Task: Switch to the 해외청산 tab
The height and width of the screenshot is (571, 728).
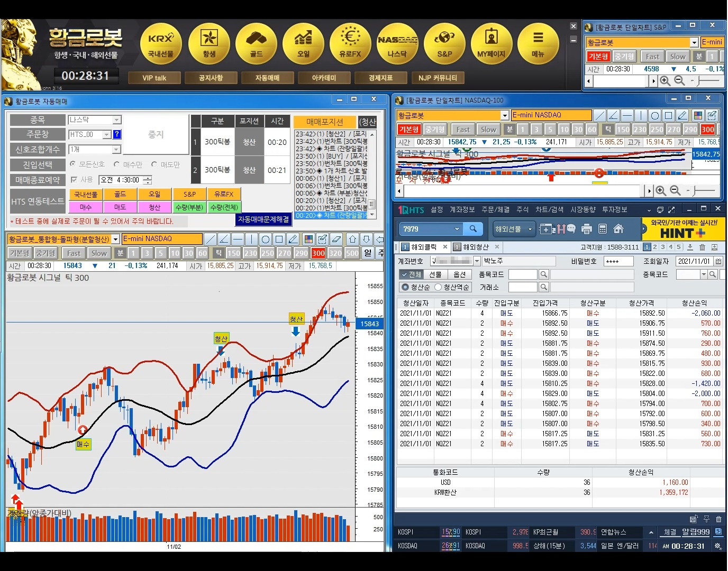Action: pos(476,247)
